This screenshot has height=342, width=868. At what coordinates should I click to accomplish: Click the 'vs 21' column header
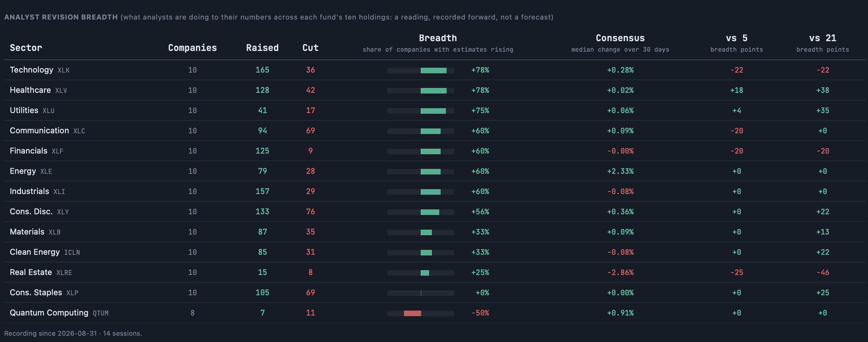coord(823,38)
